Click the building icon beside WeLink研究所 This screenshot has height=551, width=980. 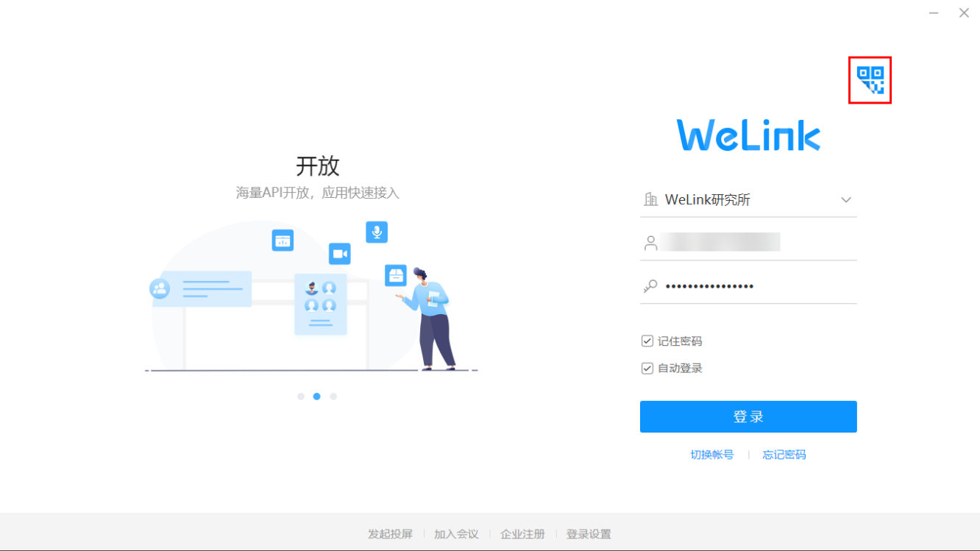click(x=650, y=199)
